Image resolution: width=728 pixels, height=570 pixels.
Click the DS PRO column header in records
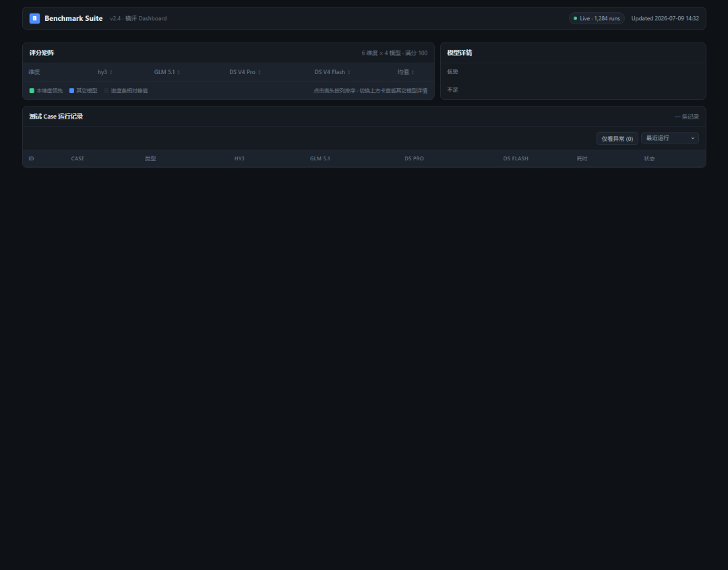(414, 159)
